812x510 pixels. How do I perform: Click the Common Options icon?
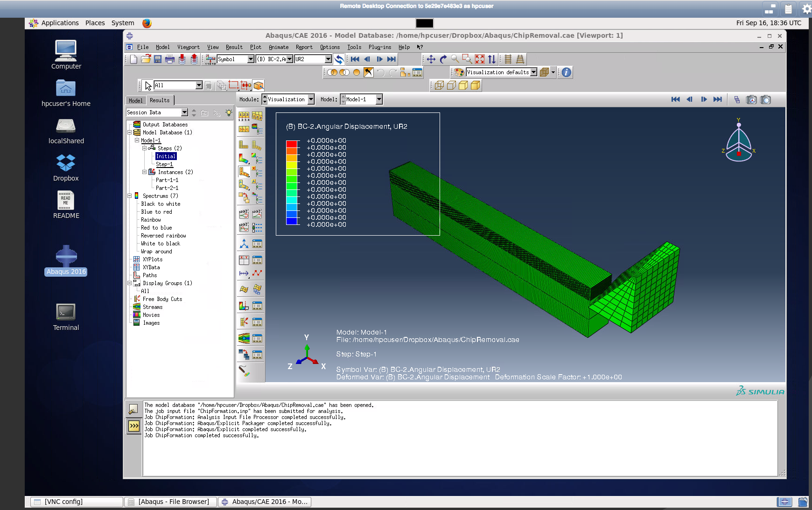point(244,116)
